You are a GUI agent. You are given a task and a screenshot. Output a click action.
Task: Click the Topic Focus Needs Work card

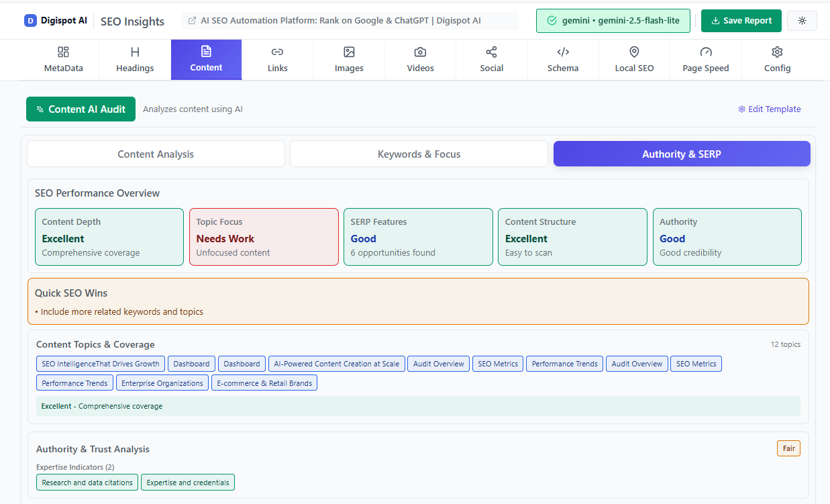tap(264, 237)
